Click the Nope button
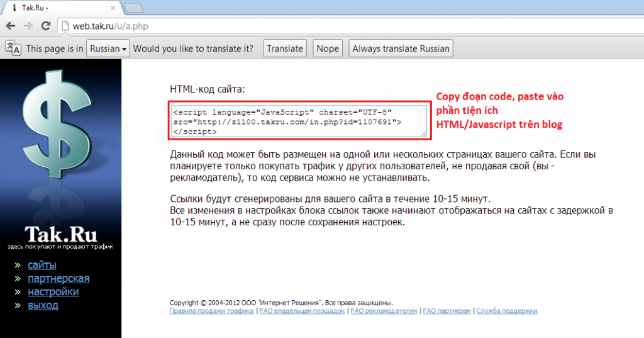Screen dimensions: 644x338 click(x=327, y=48)
